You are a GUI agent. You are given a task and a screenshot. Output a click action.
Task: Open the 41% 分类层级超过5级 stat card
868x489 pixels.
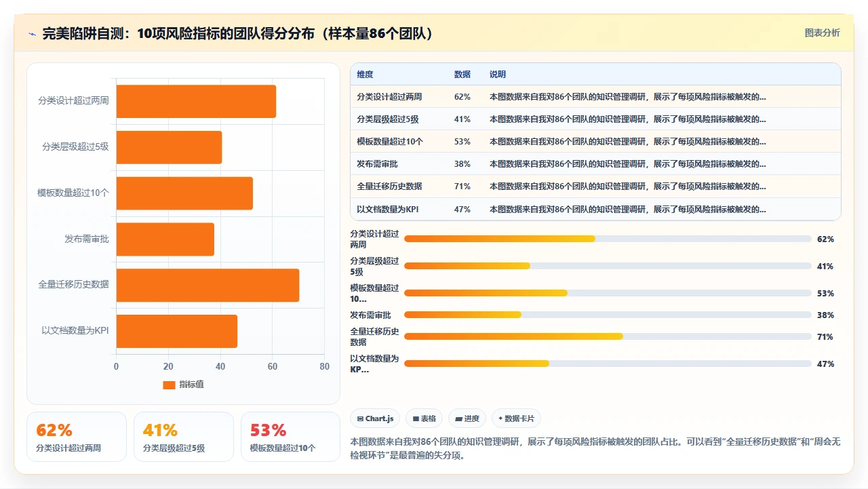tap(184, 437)
